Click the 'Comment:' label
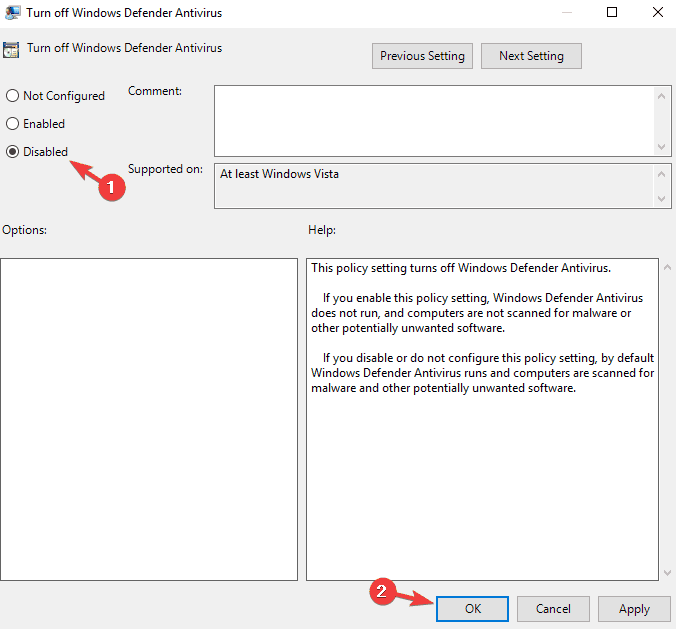 pos(155,91)
